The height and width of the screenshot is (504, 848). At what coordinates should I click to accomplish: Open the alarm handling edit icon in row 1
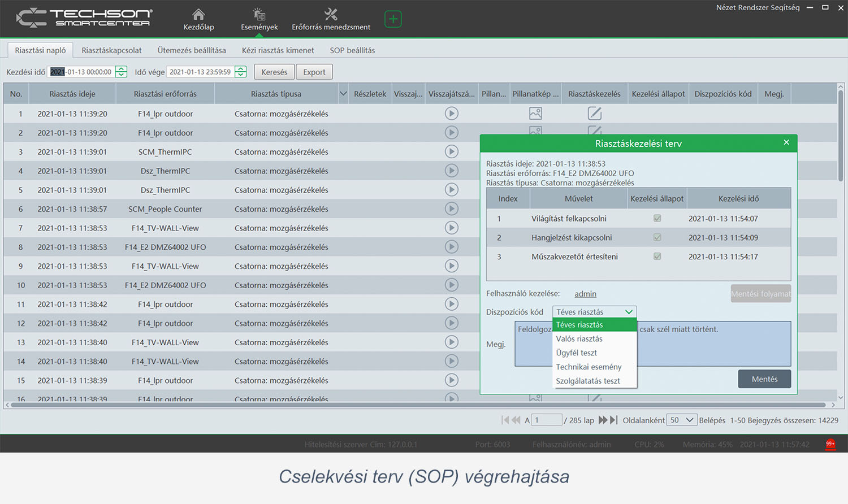(594, 114)
